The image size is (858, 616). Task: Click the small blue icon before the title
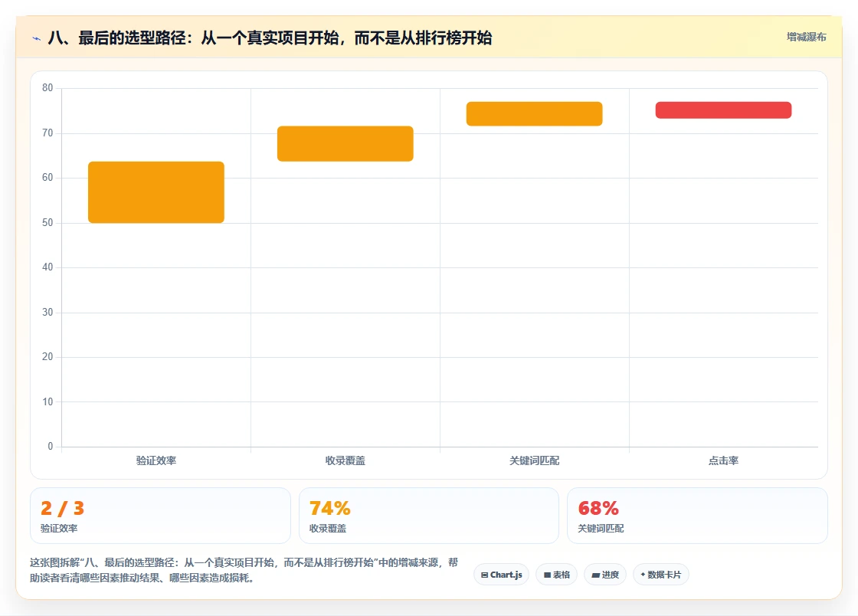37,38
